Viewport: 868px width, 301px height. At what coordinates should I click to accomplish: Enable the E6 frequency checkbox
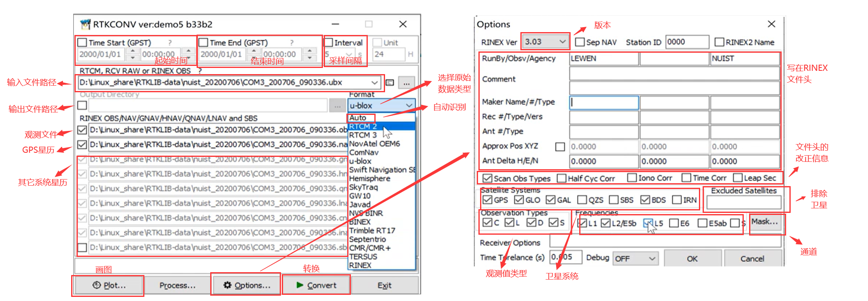tap(674, 223)
